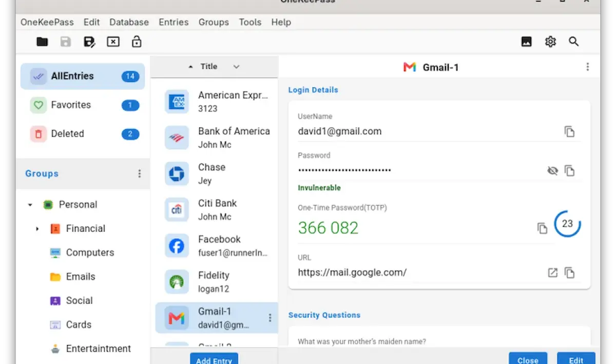The image size is (616, 364).
Task: Open sort field dropdown chevron beside Title
Action: [236, 67]
